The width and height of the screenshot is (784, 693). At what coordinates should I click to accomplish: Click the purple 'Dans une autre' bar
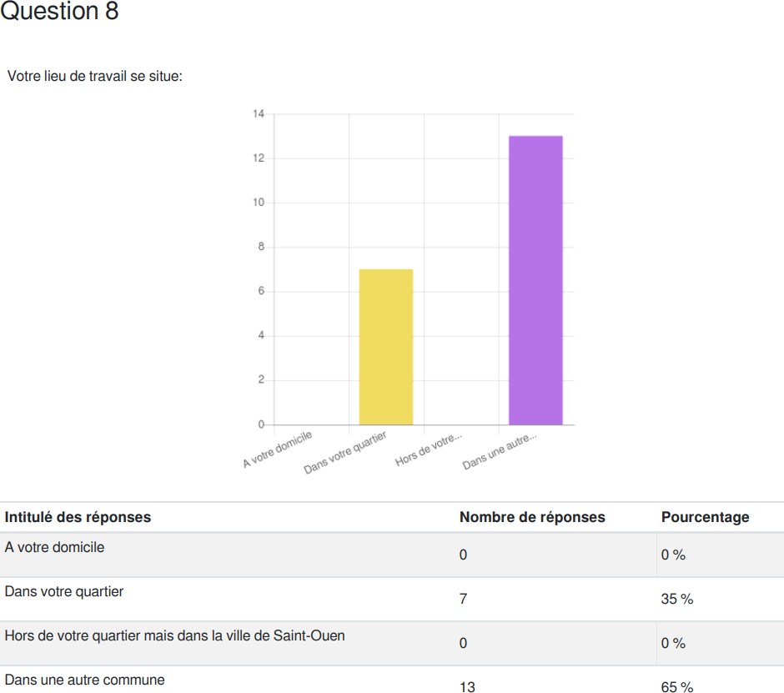(x=535, y=280)
